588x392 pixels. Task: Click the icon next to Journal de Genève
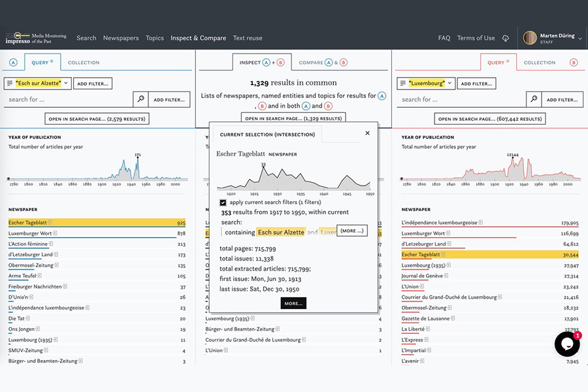(x=446, y=276)
